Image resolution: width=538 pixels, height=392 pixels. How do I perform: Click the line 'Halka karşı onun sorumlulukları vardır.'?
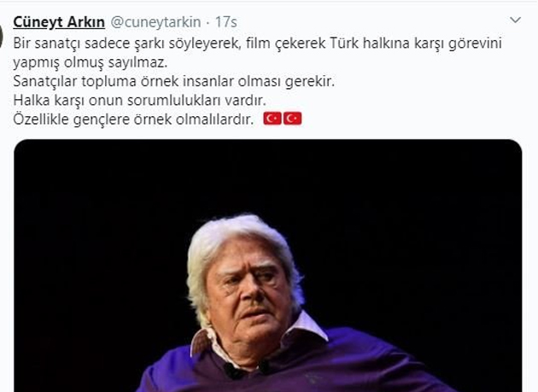click(x=140, y=101)
